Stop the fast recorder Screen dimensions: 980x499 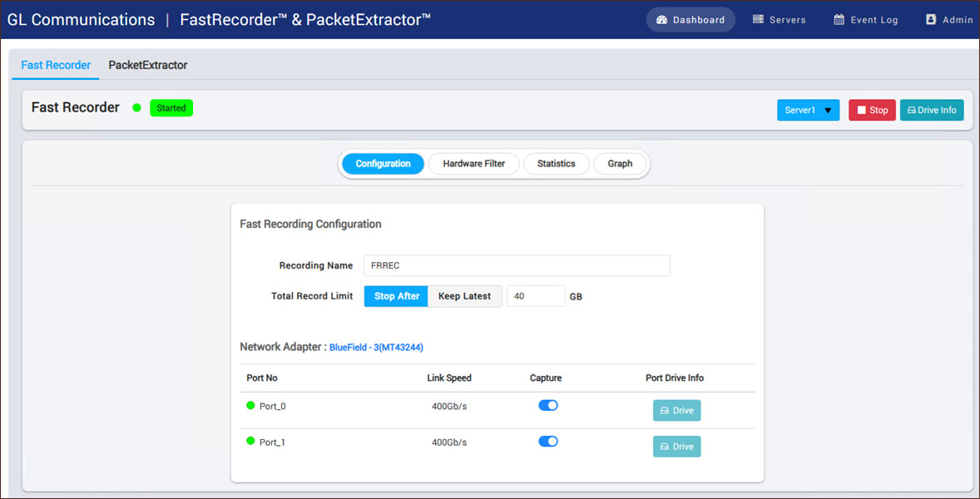(x=872, y=110)
